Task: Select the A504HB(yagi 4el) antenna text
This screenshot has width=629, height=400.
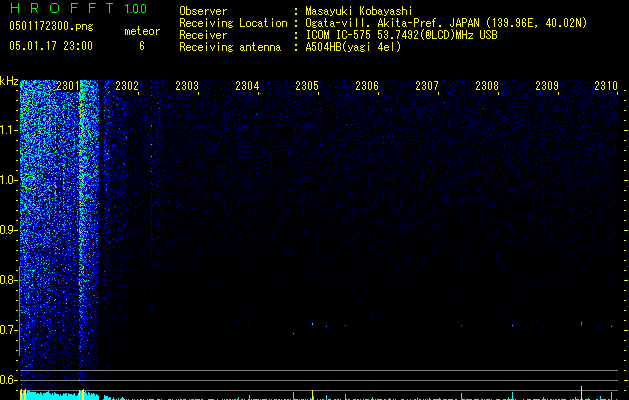Action: click(353, 47)
